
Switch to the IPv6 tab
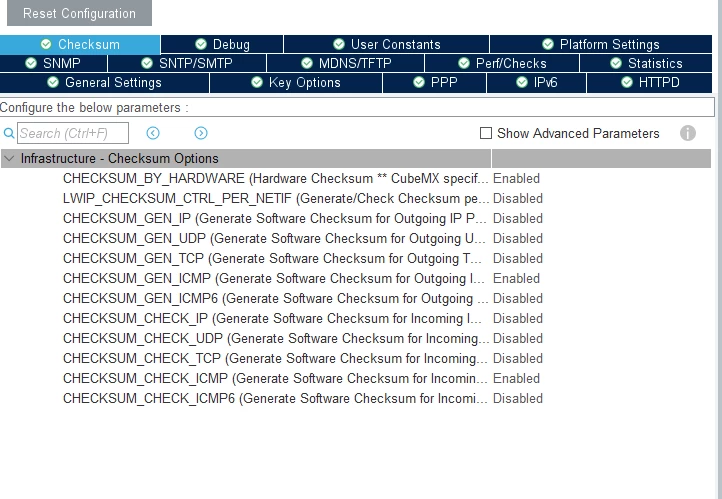(536, 82)
